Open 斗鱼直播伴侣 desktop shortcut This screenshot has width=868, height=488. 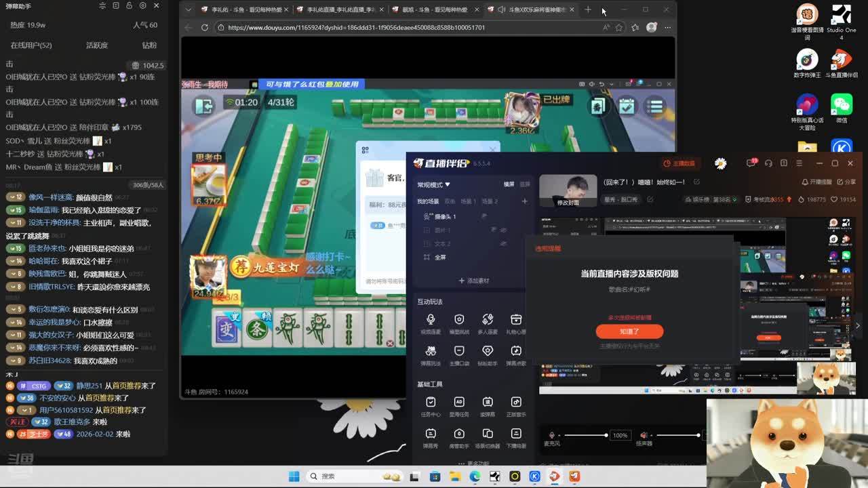tap(842, 63)
